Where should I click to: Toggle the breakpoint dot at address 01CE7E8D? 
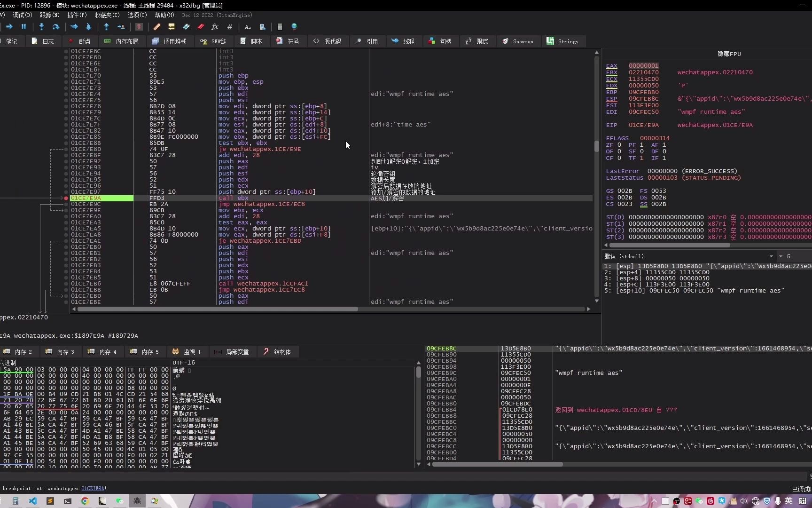[x=66, y=149]
